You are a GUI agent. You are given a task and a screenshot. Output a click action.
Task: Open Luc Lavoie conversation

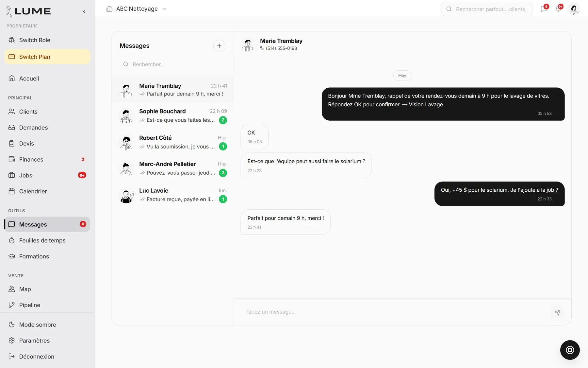pos(172,195)
